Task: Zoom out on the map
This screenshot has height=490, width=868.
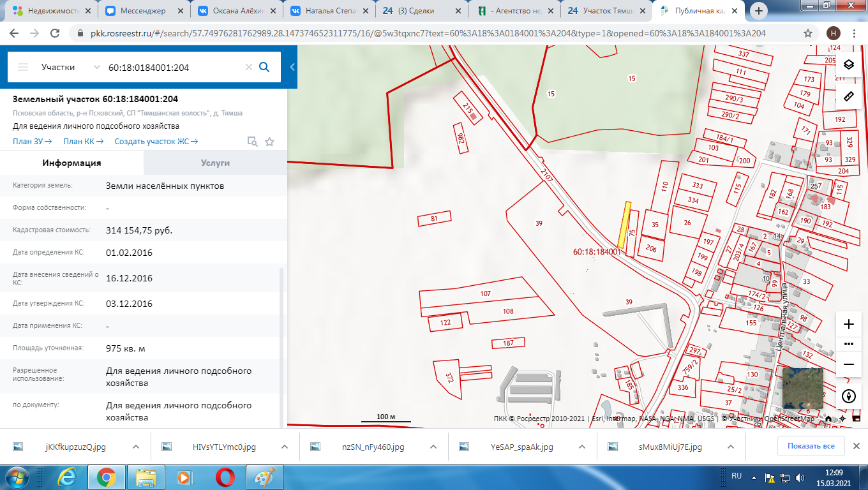Action: point(848,364)
